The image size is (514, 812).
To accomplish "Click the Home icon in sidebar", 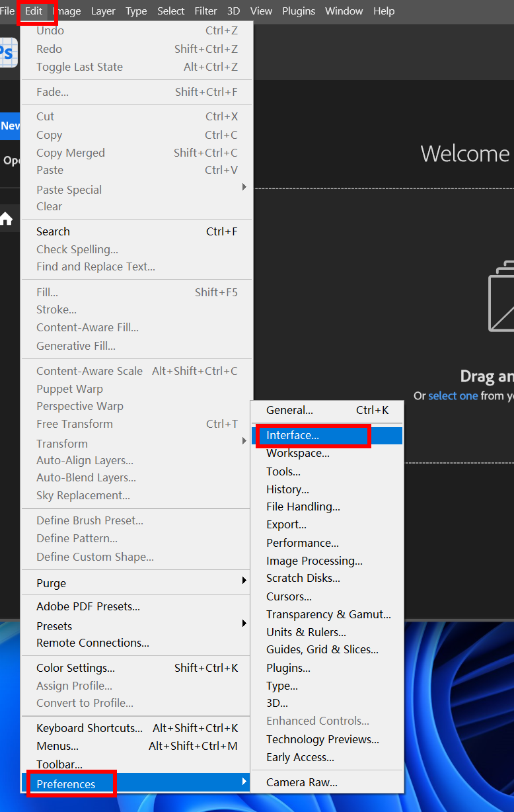I will click(x=7, y=219).
